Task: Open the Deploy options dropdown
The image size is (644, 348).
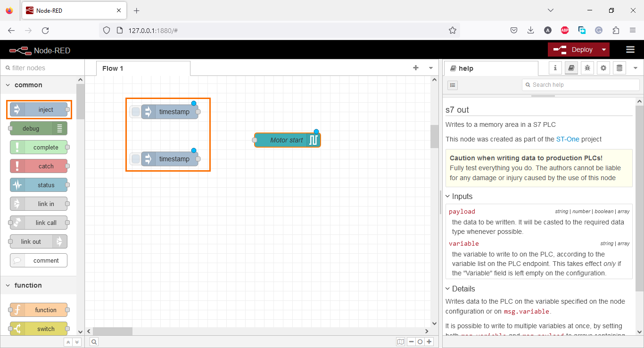Action: (604, 50)
